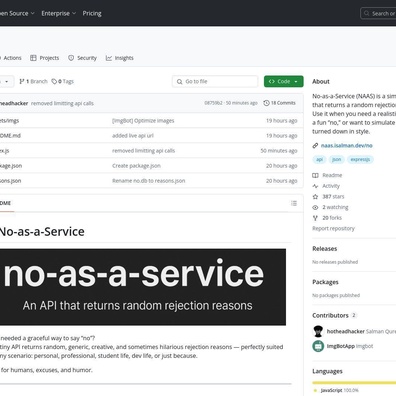Click the book icon next to Readme
Viewport: 396px width, 396px height.
point(315,175)
